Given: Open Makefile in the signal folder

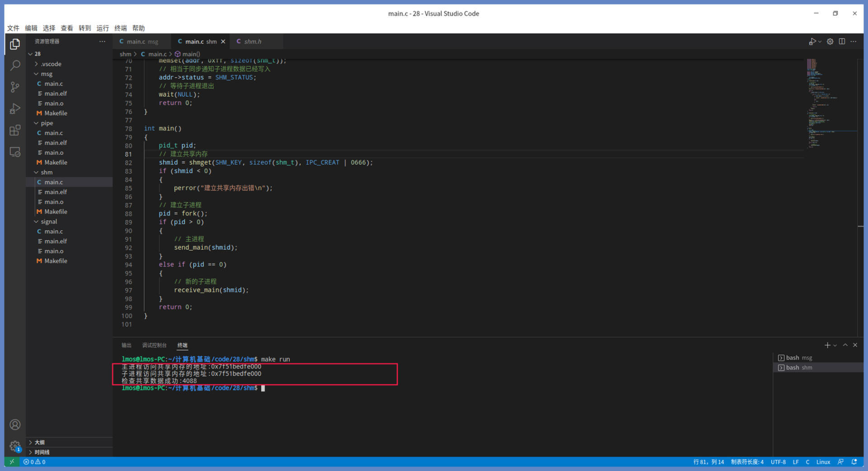Looking at the screenshot, I should [56, 261].
